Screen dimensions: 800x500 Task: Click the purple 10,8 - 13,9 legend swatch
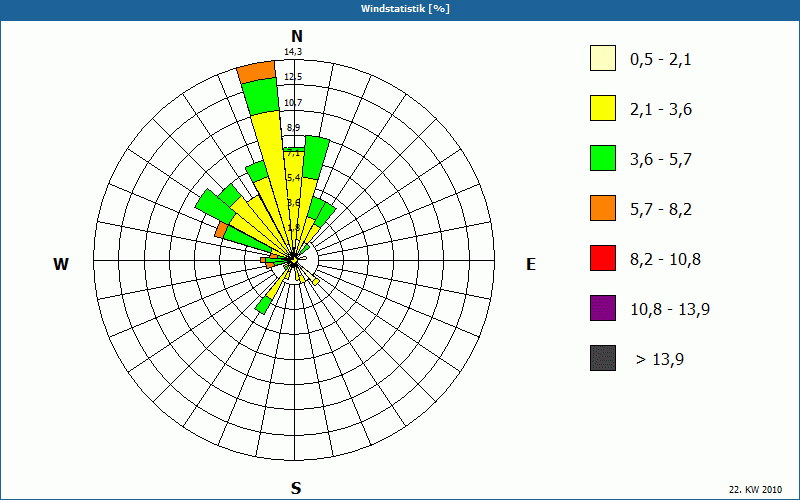(x=603, y=308)
